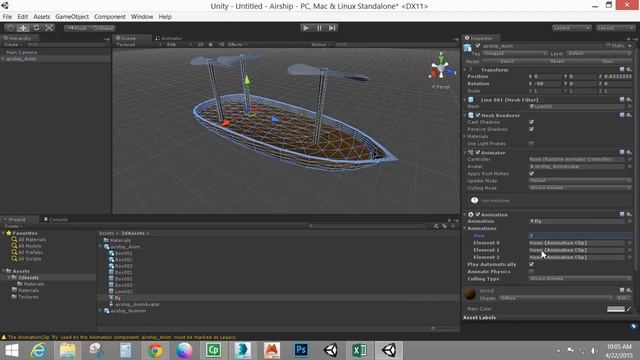
Task: Open Element 1 object picker circle
Action: pos(629,250)
